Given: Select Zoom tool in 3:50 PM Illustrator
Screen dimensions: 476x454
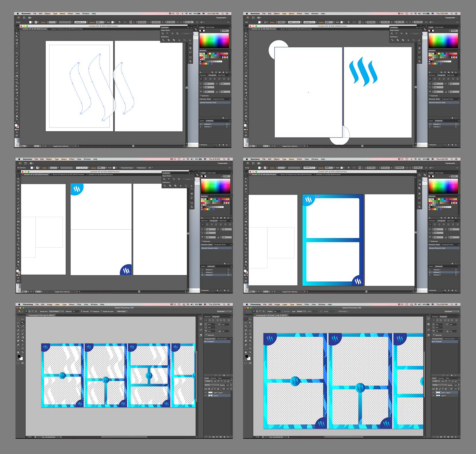Looking at the screenshot, I should click(17, 119).
